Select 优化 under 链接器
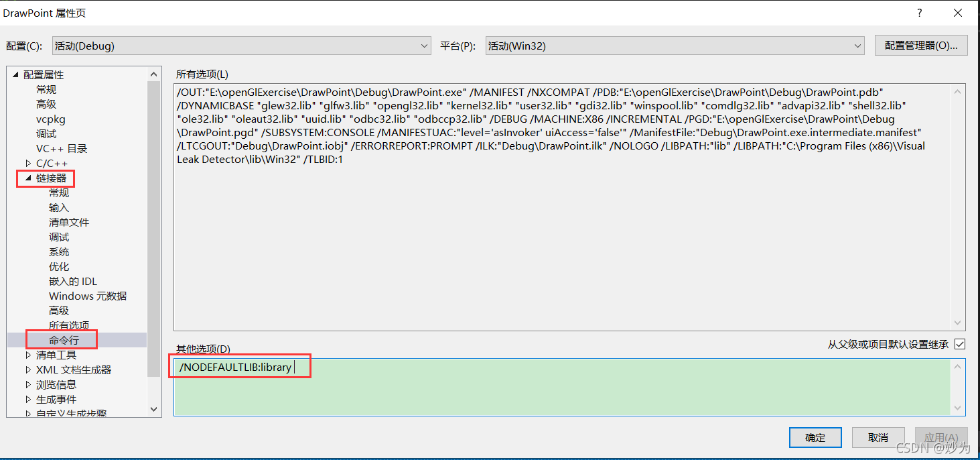Screen dimensions: 980x460 [x=59, y=266]
